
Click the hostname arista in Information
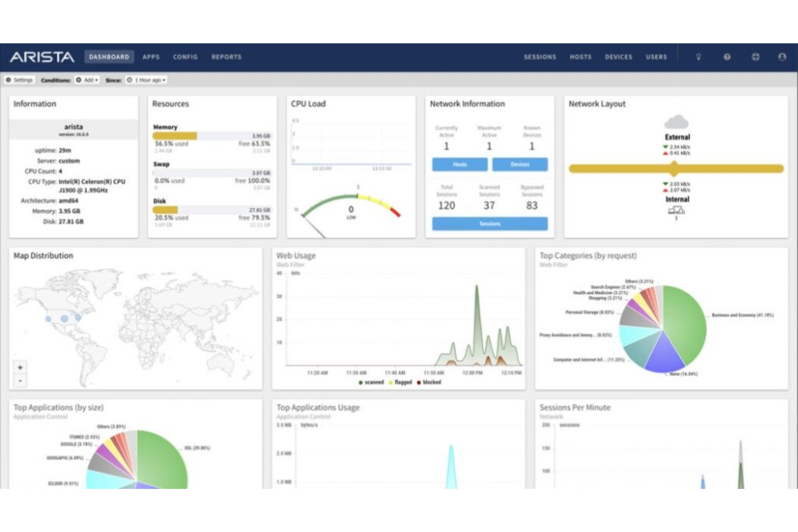tap(73, 127)
